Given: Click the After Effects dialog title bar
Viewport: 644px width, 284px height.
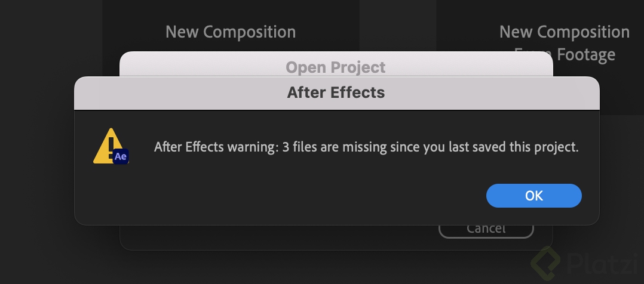Looking at the screenshot, I should (x=336, y=92).
